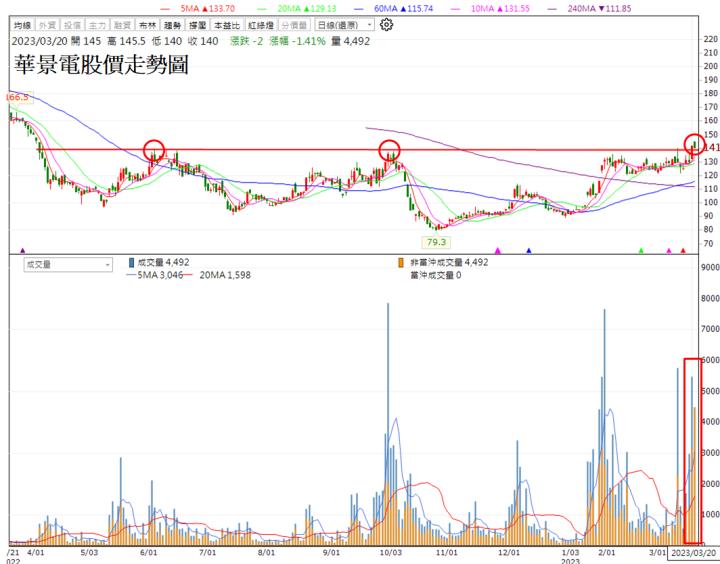This screenshot has width=720, height=564.
Task: Toggle the 布林 Bollinger bands overlay
Action: pyautogui.click(x=147, y=25)
